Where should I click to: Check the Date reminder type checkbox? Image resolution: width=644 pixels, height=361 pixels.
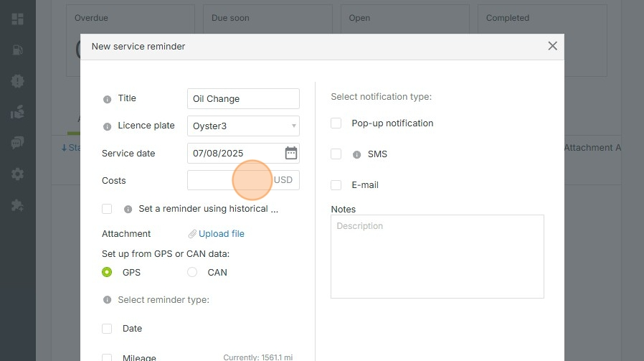(107, 329)
